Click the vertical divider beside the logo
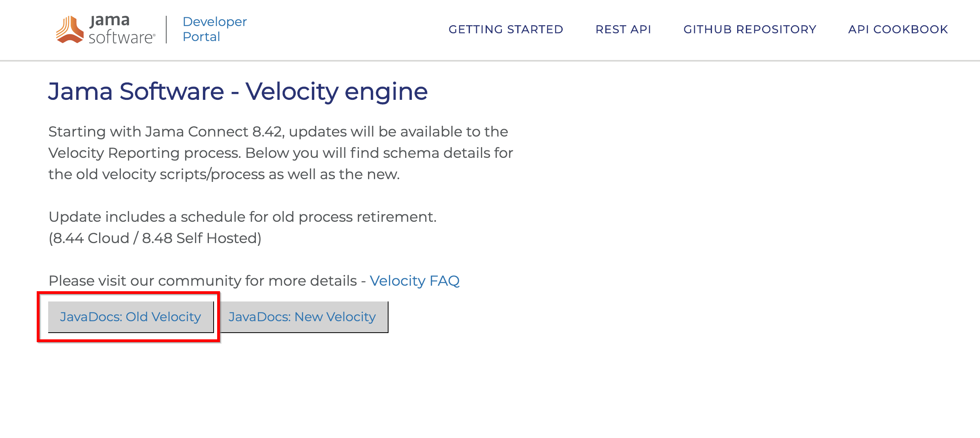Image resolution: width=980 pixels, height=438 pixels. pos(166,30)
